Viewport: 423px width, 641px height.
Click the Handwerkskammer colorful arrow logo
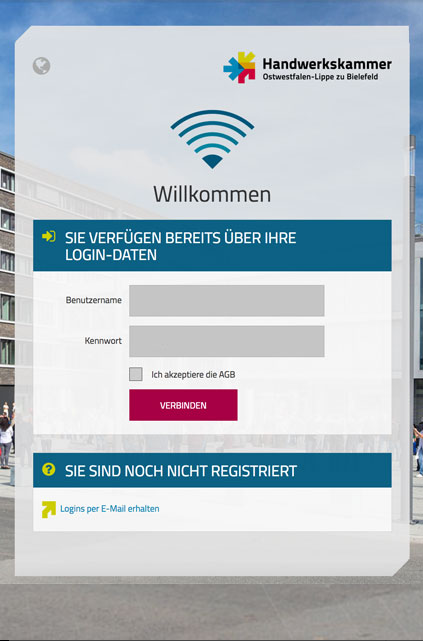click(x=239, y=67)
